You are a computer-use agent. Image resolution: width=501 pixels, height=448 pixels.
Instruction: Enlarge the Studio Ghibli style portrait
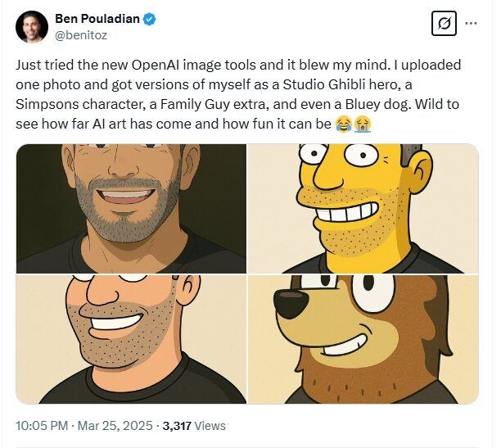pos(131,208)
